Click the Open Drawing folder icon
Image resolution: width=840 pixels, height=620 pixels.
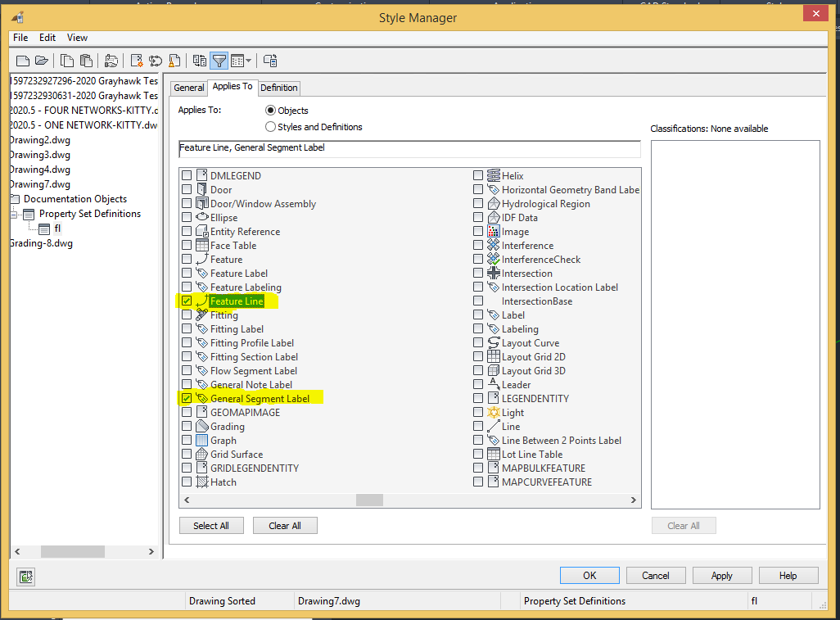(x=42, y=61)
